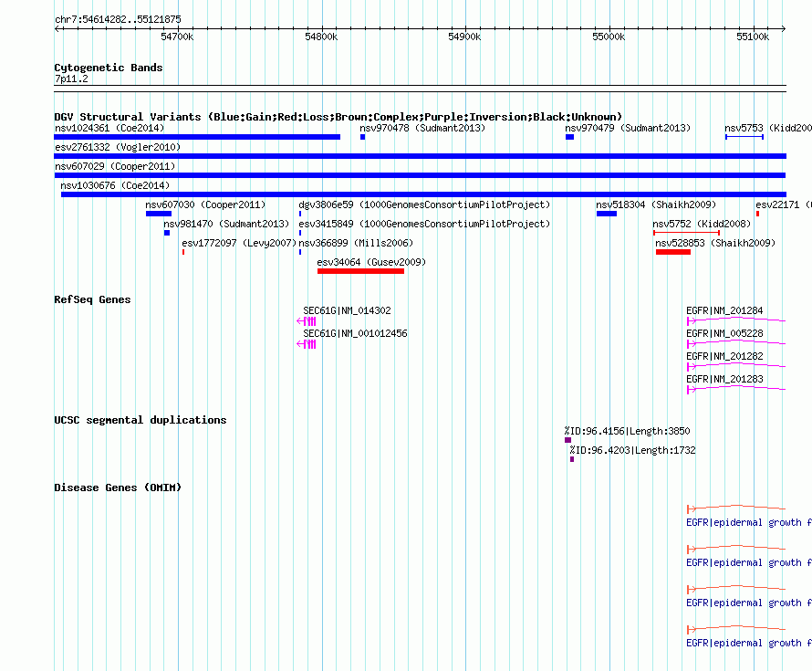Select the EGFR NM_201282 transcript start glyph
This screenshot has width=812, height=671.
692,367
